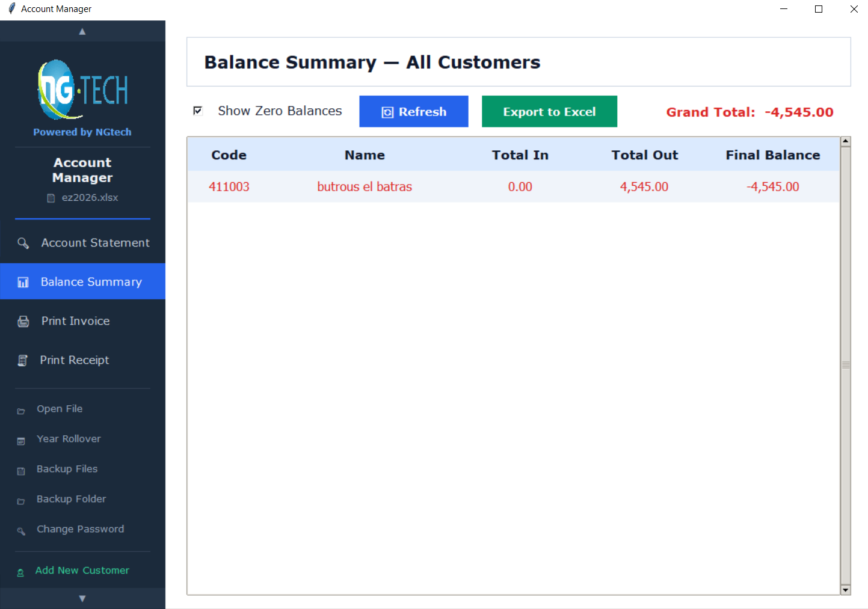Click the calendar icon beside Year Rollover
The height and width of the screenshot is (609, 868).
[x=21, y=441]
